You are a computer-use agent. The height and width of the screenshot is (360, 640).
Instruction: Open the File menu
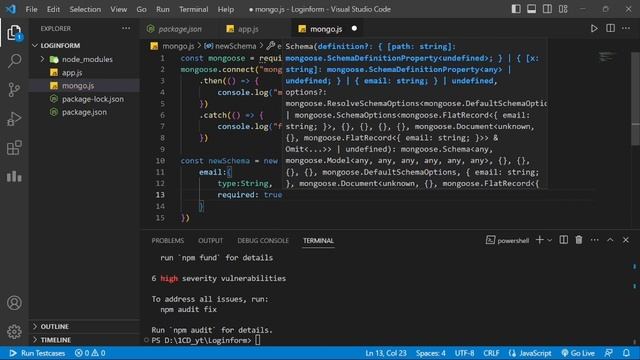click(31, 9)
